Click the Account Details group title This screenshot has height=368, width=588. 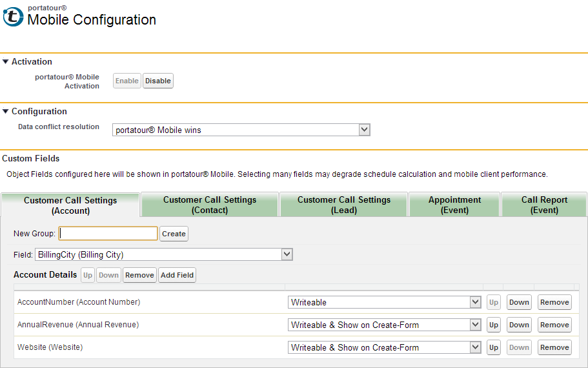coord(45,274)
